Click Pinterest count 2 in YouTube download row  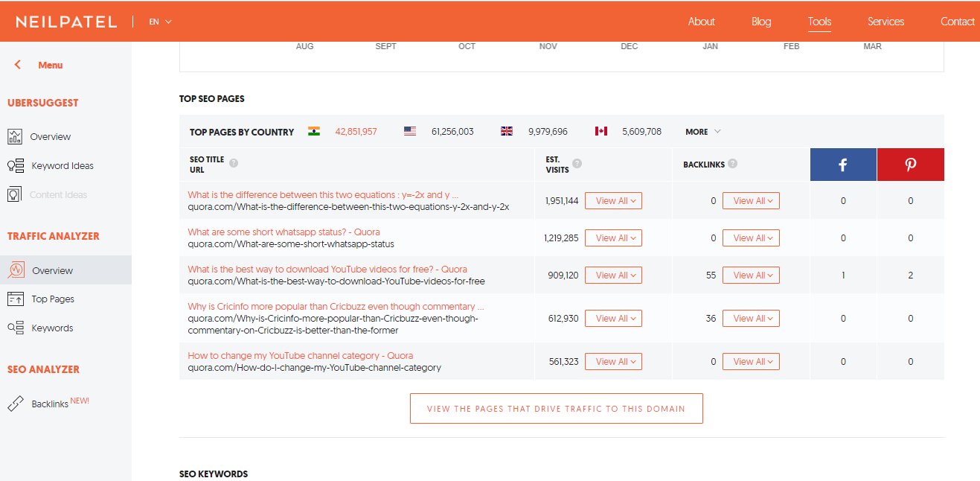[x=911, y=275]
